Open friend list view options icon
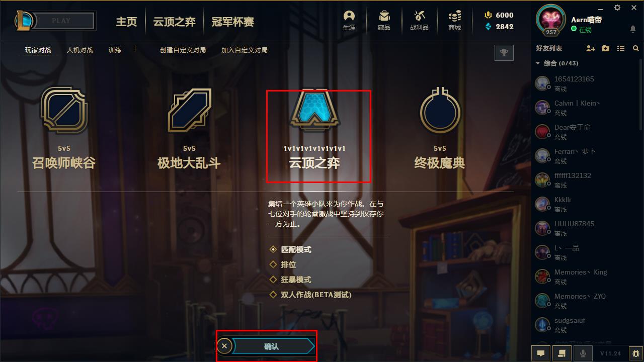The image size is (644, 362). tap(621, 48)
